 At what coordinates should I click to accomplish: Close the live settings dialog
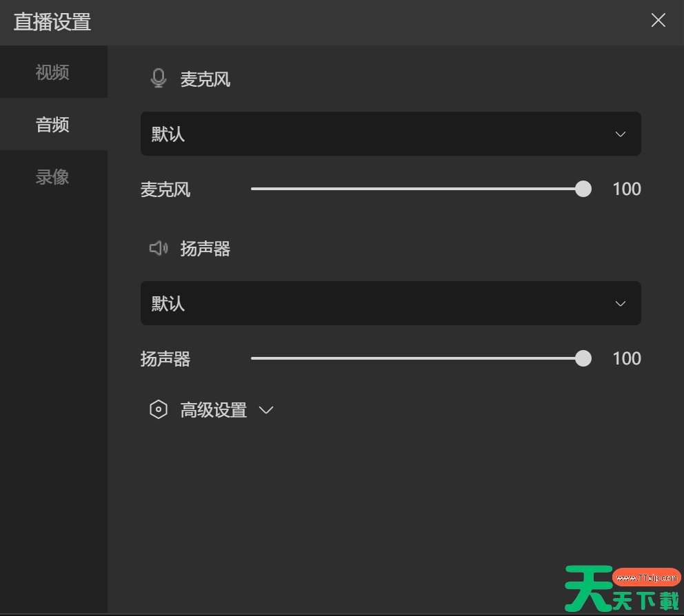[658, 20]
